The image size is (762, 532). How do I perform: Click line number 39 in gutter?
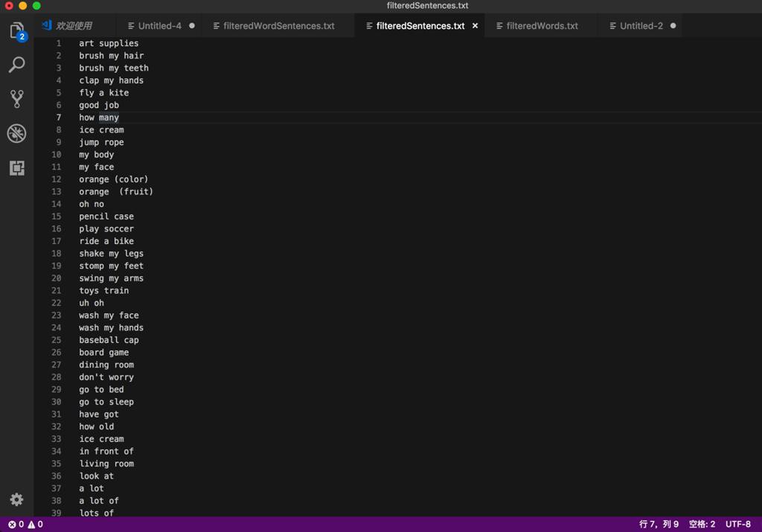tap(57, 513)
